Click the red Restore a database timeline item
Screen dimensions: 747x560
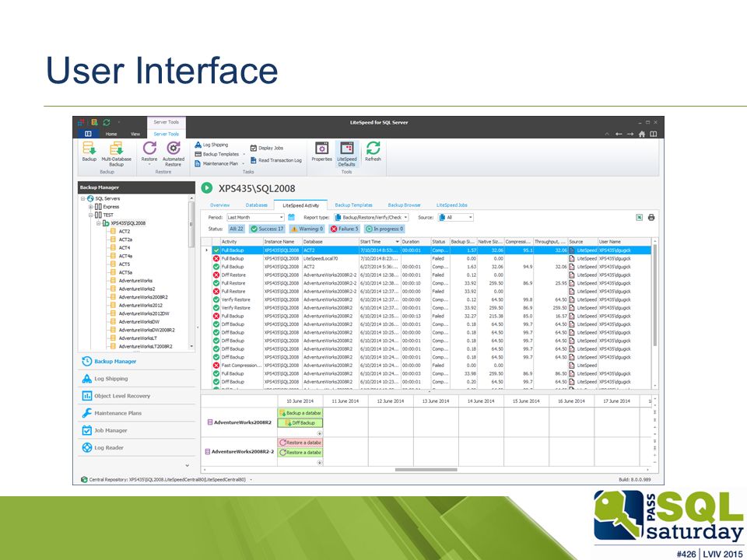pyautogui.click(x=300, y=443)
